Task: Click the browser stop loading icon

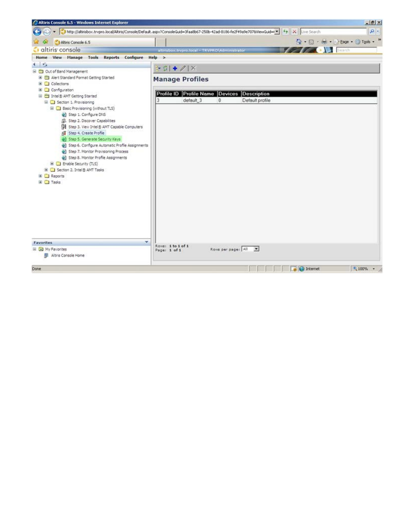Action: [294, 31]
